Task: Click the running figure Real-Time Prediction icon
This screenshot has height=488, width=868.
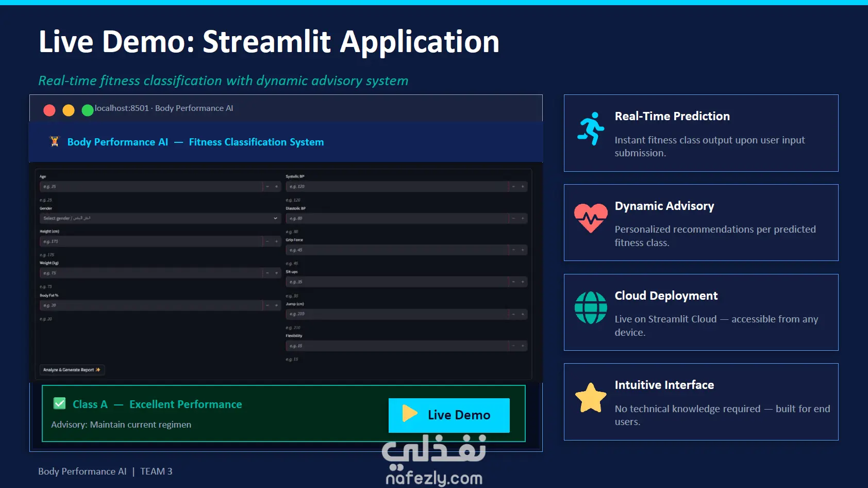Action: (x=591, y=129)
